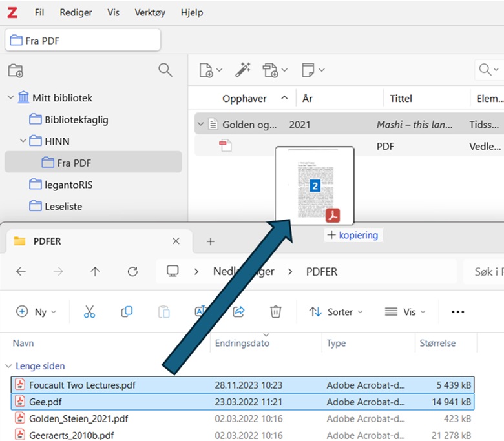Click the Paste clipboard icon

pos(164,312)
